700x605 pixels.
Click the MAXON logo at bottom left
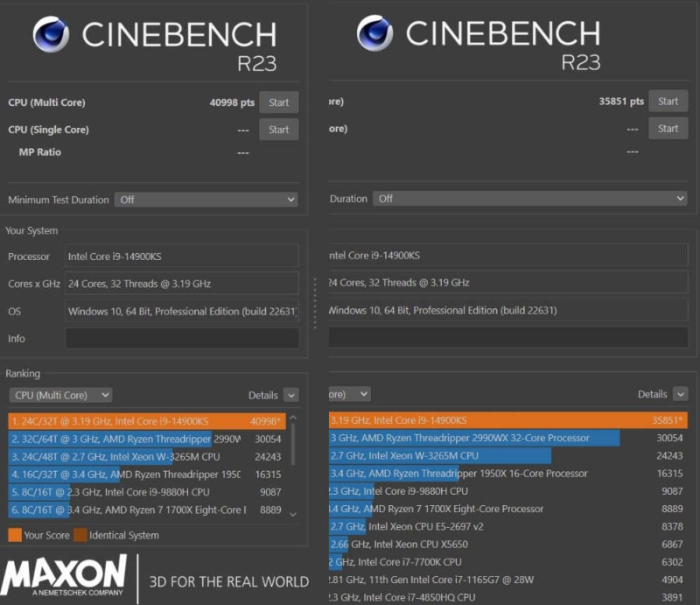(x=65, y=578)
